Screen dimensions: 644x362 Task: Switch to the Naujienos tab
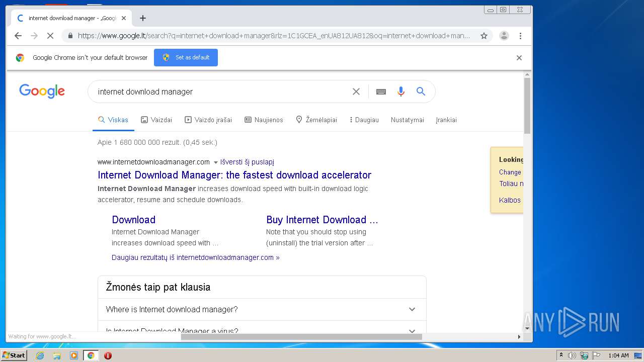tap(264, 120)
